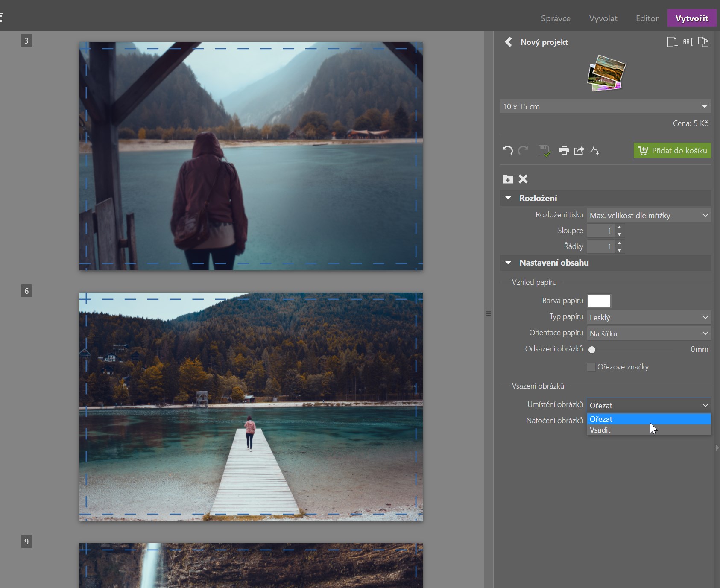Viewport: 720px width, 588px height.
Task: Click the right edge panel collapse arrow
Action: [x=717, y=448]
